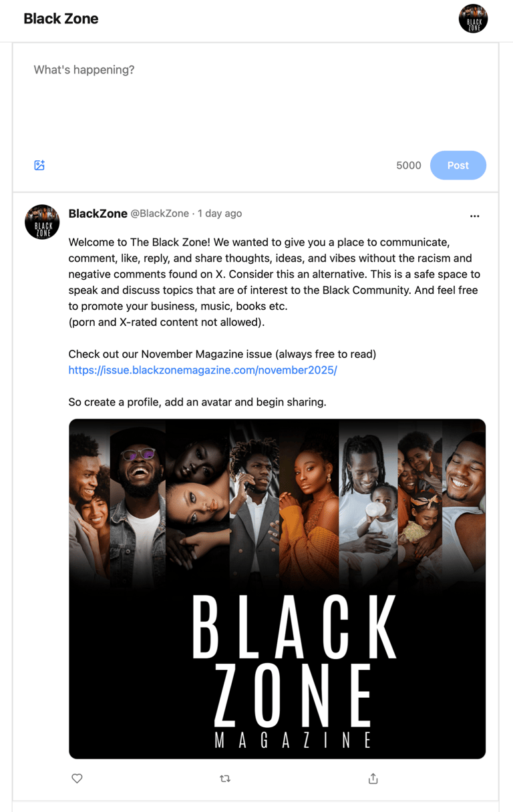Open the Black Zone Magazine image
The width and height of the screenshot is (513, 812).
click(x=277, y=589)
